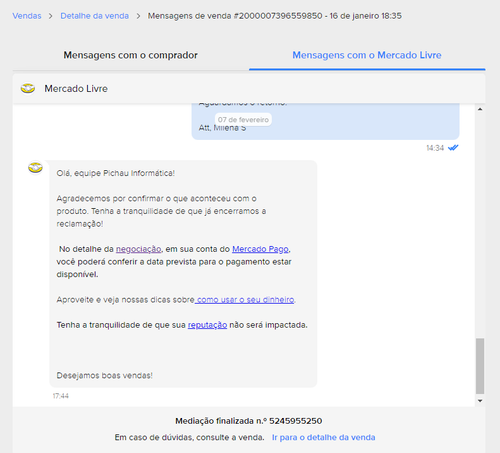Click 'Mediação finalizada n.º 5245955250' text

(x=249, y=421)
